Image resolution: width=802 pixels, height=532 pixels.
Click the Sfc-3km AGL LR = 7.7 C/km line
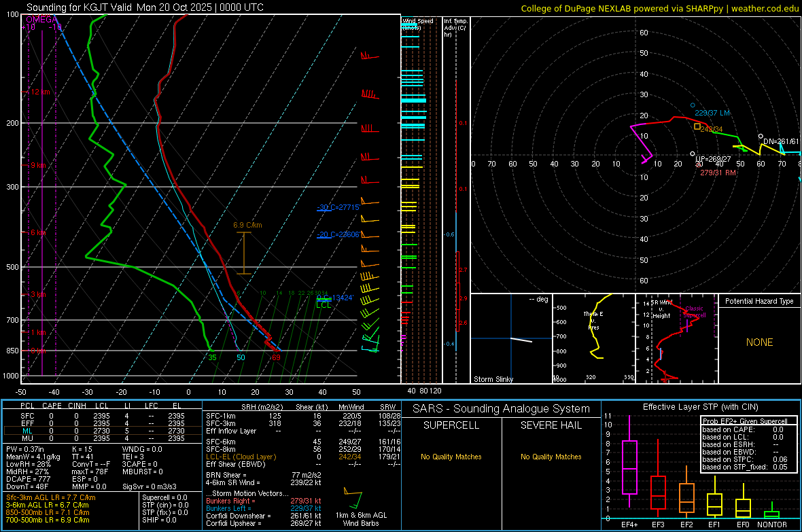pyautogui.click(x=51, y=498)
